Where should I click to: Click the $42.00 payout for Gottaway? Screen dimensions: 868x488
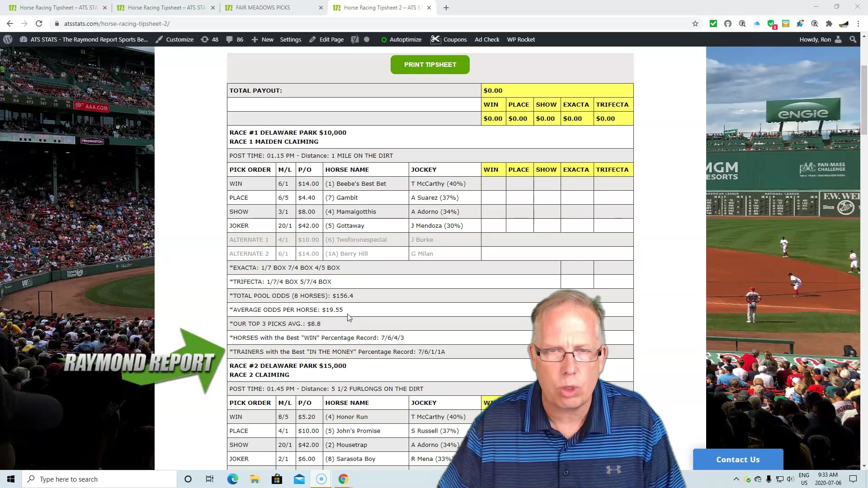click(x=308, y=225)
